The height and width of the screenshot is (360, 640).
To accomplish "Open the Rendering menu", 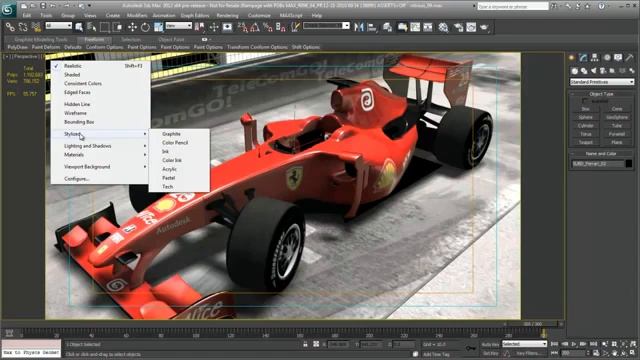I will 227,16.
